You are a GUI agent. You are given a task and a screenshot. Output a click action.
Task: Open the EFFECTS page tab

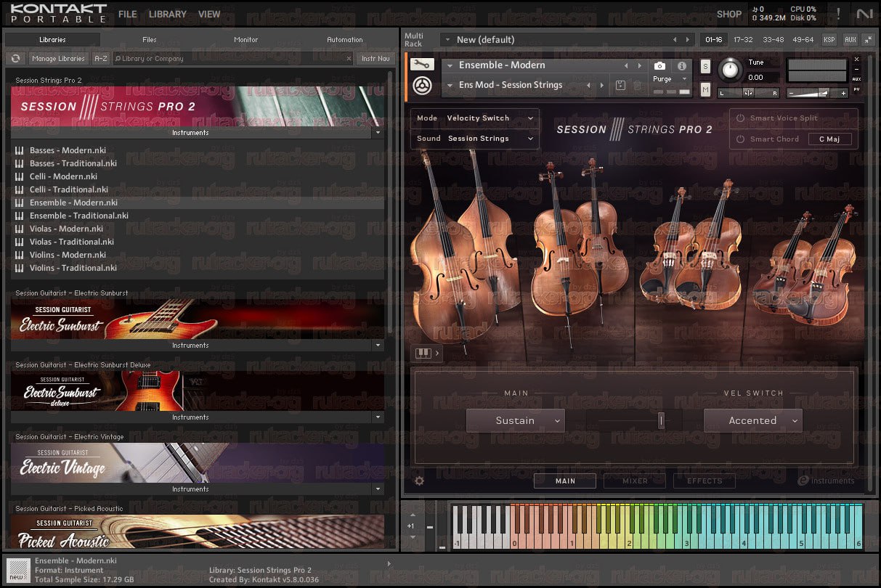[705, 481]
